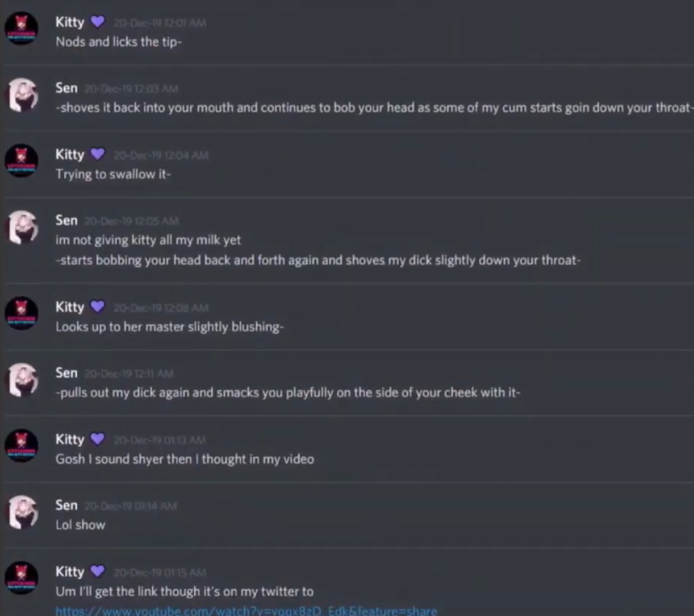The image size is (694, 616).
Task: Click the purple heart on the 01:15 AM message
Action: click(97, 571)
